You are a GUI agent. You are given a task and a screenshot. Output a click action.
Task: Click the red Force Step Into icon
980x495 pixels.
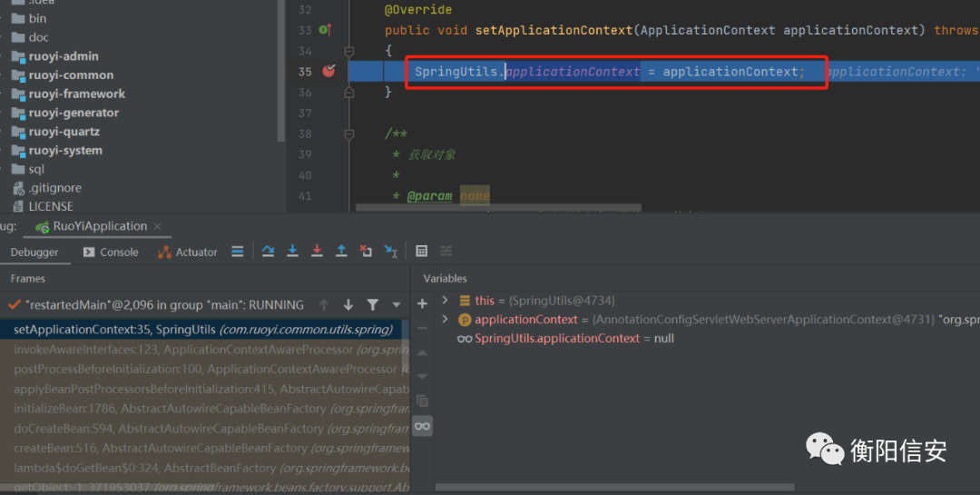317,251
